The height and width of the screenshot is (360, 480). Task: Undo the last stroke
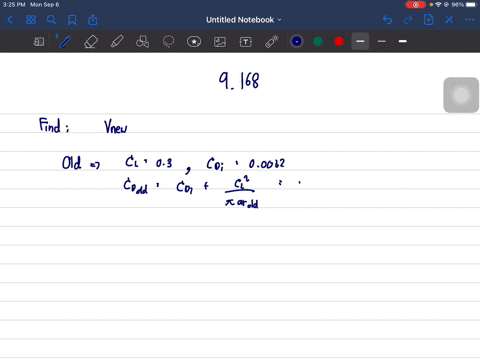(387, 20)
